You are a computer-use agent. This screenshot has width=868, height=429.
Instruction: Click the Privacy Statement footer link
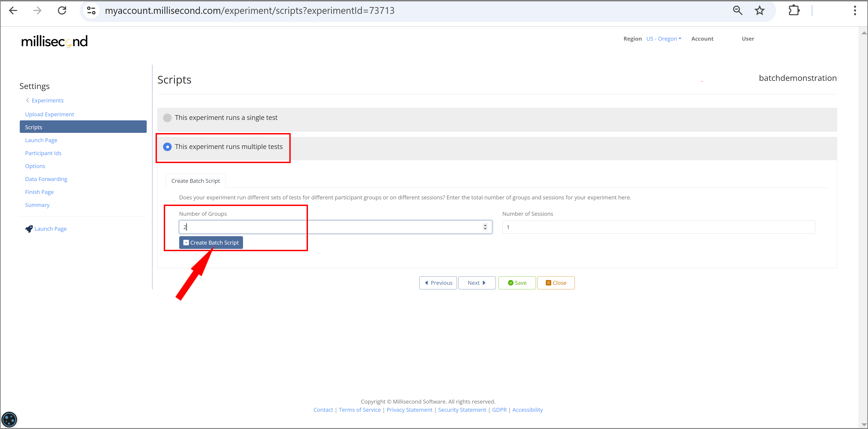click(409, 410)
